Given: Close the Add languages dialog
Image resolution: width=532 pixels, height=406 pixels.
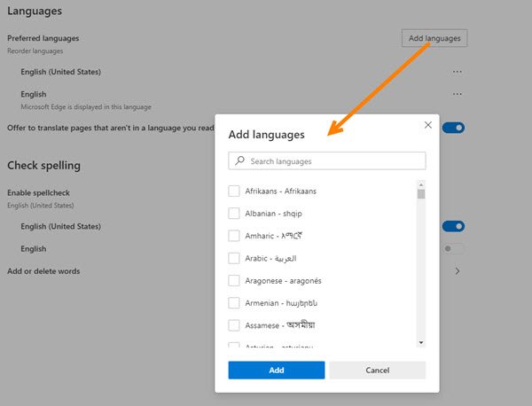Looking at the screenshot, I should (428, 125).
